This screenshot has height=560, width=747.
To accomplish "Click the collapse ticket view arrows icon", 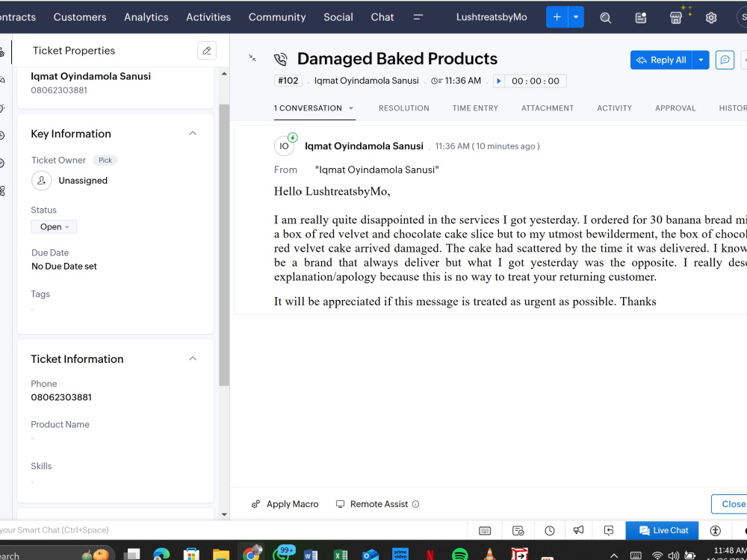I will (252, 58).
